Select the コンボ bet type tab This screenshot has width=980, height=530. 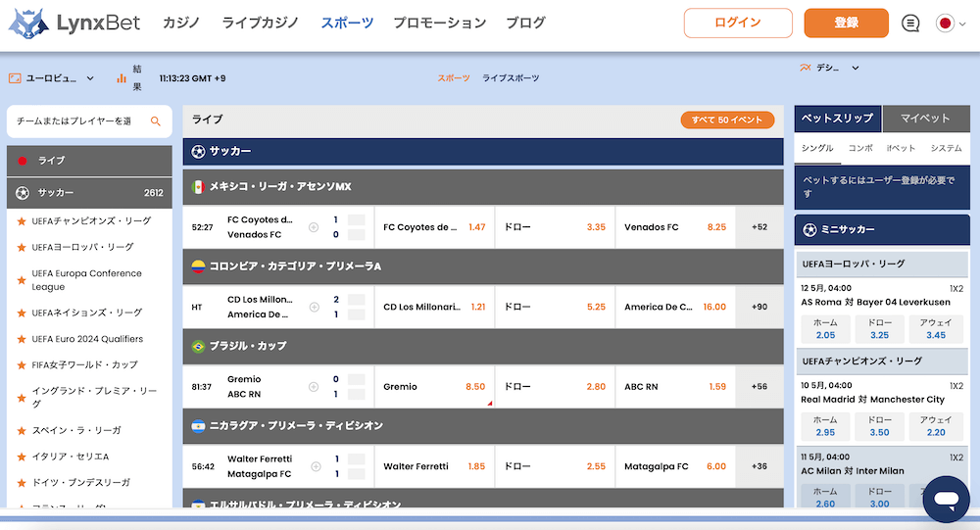tap(860, 148)
